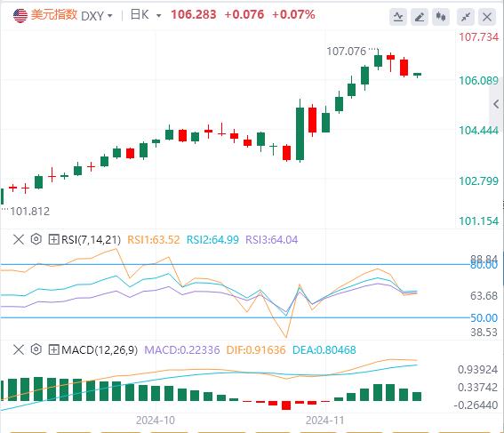
Task: Remove the RSI indicator panel
Action: click(19, 239)
